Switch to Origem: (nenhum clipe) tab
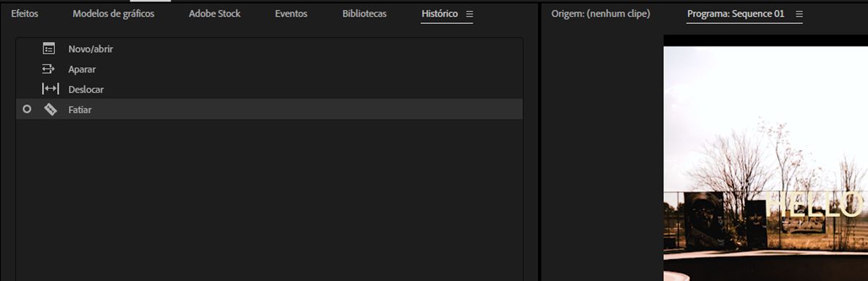Image resolution: width=868 pixels, height=281 pixels. [x=600, y=14]
